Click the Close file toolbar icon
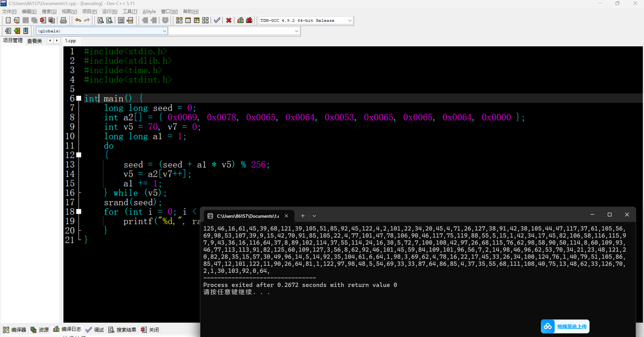Viewport: 644px width, 337px height. 43,20
